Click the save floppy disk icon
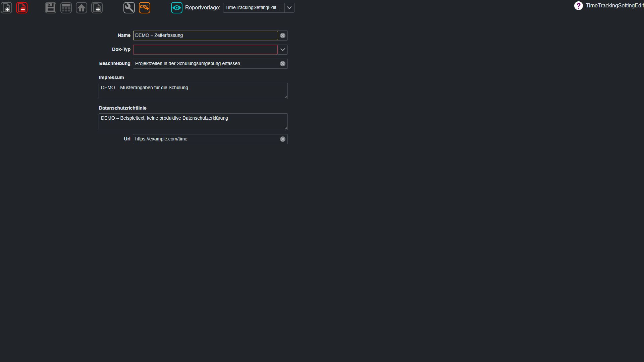This screenshot has width=644, height=362. coord(51,8)
